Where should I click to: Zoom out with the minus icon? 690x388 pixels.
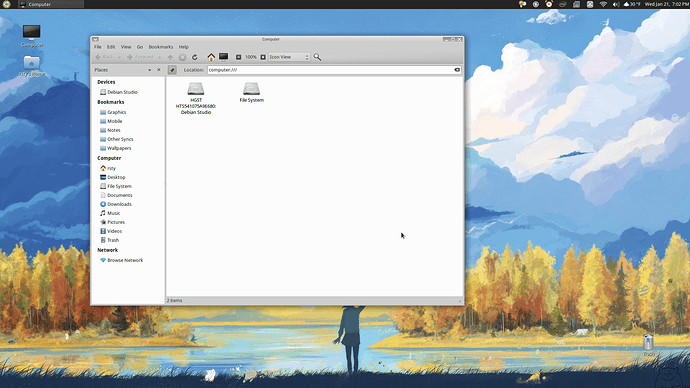(x=239, y=57)
